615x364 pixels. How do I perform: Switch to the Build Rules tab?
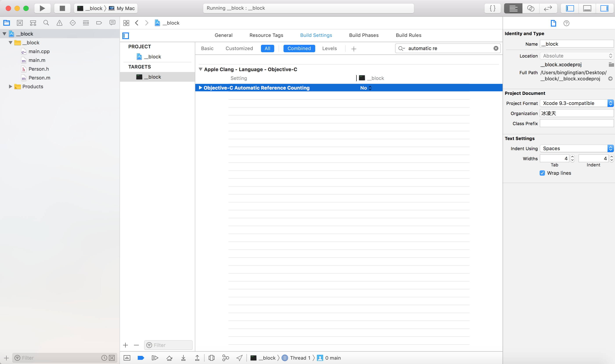coord(409,35)
